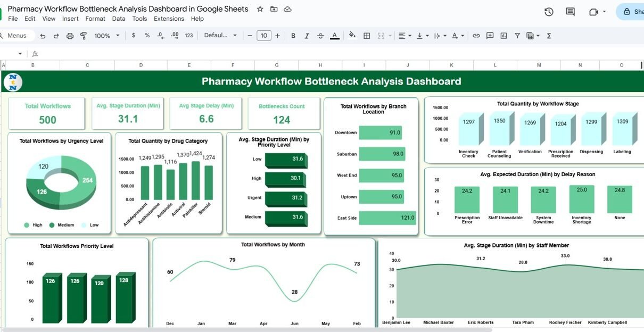The image size is (644, 332).
Task: Select the Paint format tool
Action: click(x=84, y=36)
